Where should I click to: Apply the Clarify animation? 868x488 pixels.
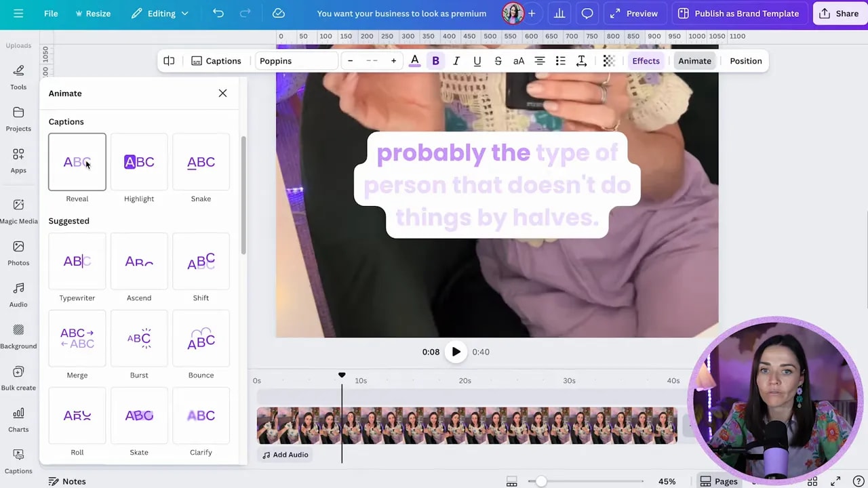[x=201, y=416]
